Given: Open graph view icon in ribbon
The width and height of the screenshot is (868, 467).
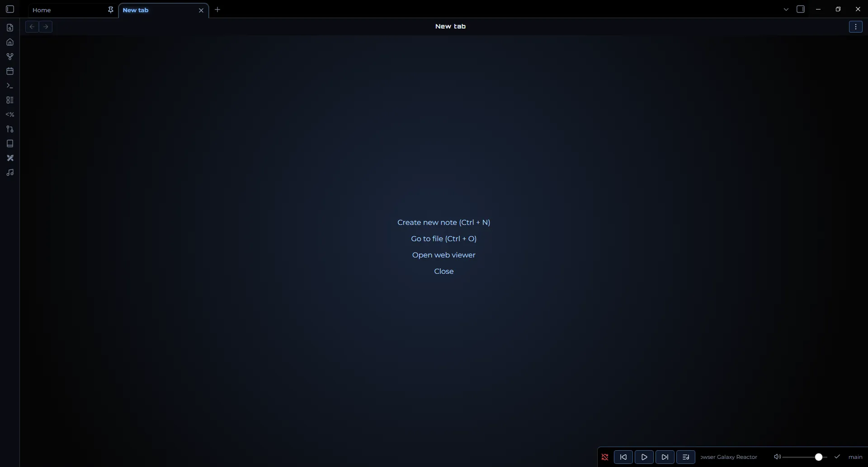Looking at the screenshot, I should point(10,57).
